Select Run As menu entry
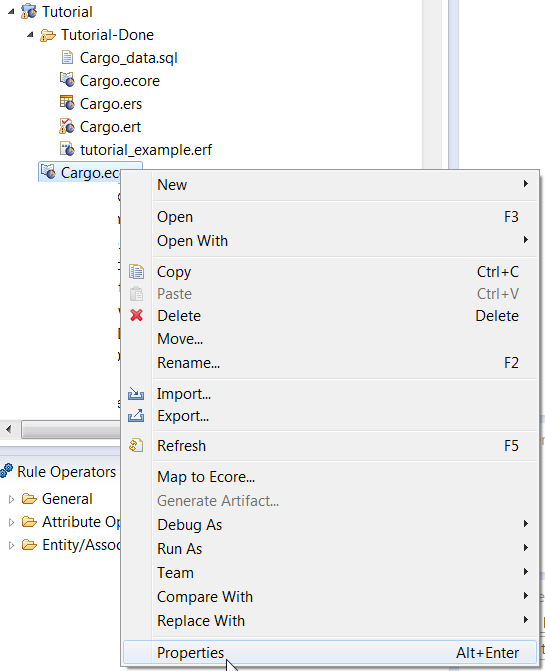The width and height of the screenshot is (545, 671). pos(329,549)
